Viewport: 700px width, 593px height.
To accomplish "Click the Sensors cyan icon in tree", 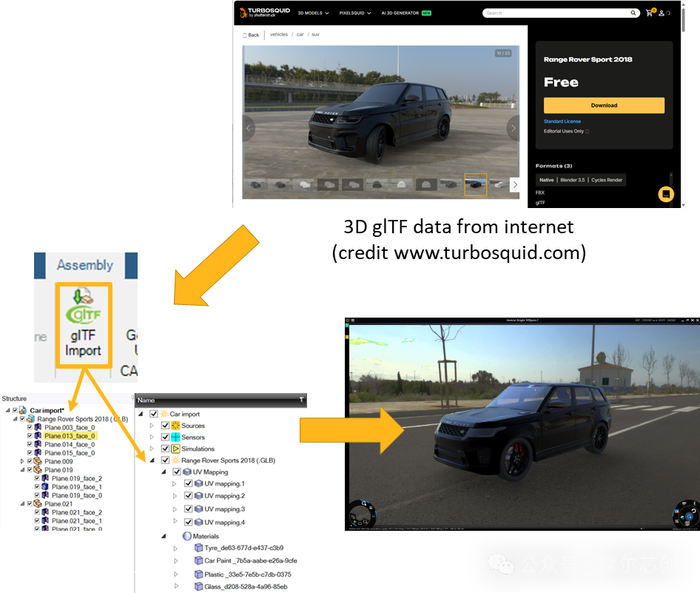I will [x=175, y=437].
